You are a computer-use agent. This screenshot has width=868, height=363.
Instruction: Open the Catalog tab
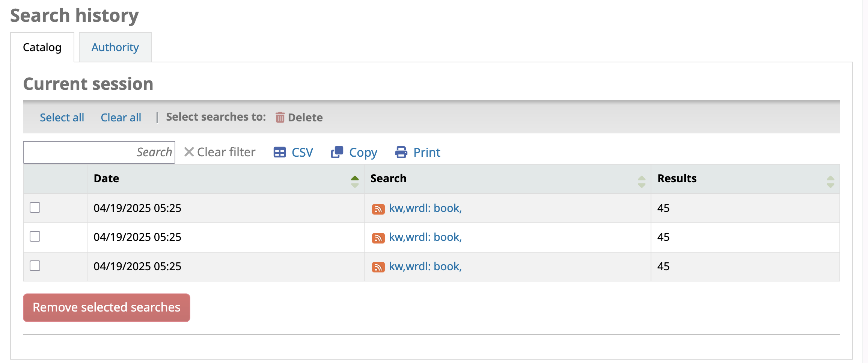pos(42,47)
